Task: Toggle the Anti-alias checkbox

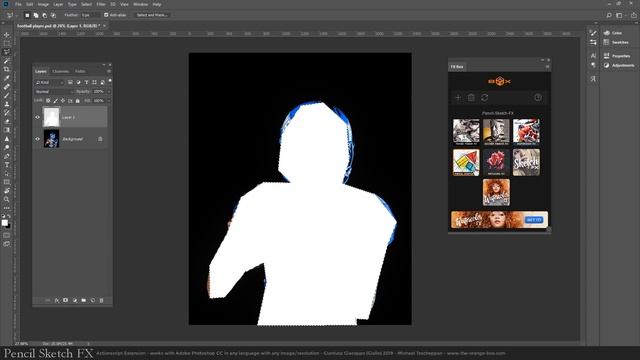Action: [x=106, y=15]
